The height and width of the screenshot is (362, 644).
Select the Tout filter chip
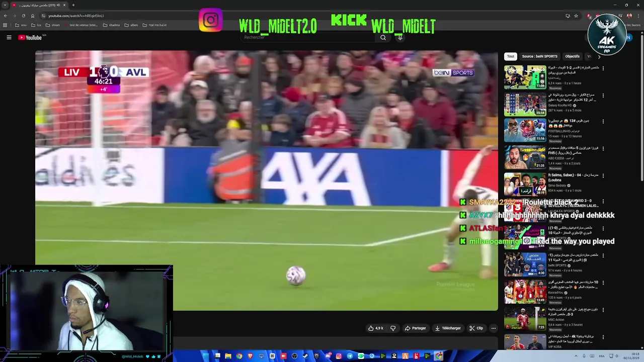coord(511,56)
